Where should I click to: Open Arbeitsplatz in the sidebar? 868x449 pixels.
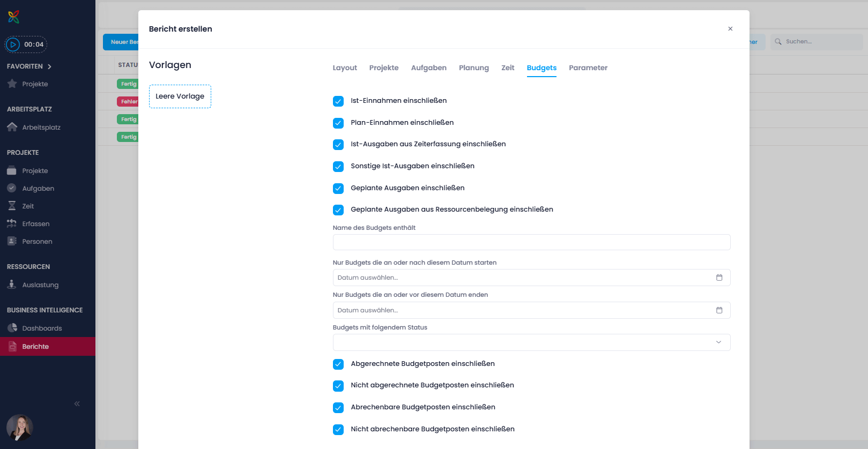pyautogui.click(x=41, y=128)
